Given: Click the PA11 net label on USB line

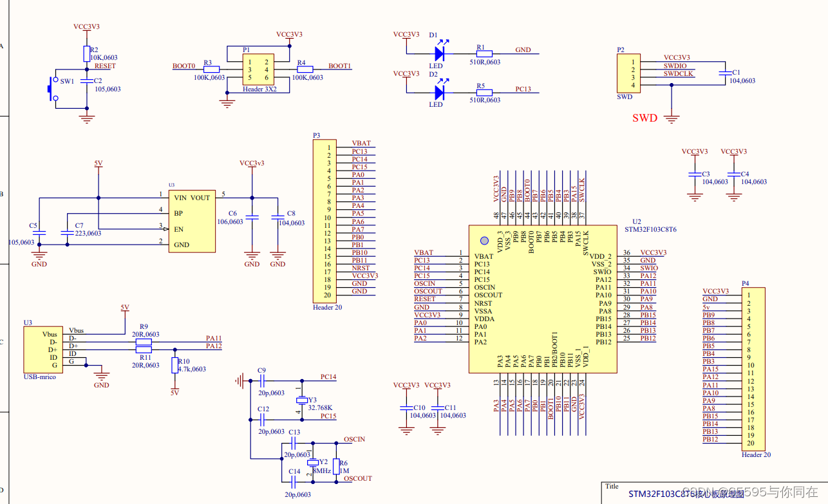Looking at the screenshot, I should pyautogui.click(x=214, y=338).
